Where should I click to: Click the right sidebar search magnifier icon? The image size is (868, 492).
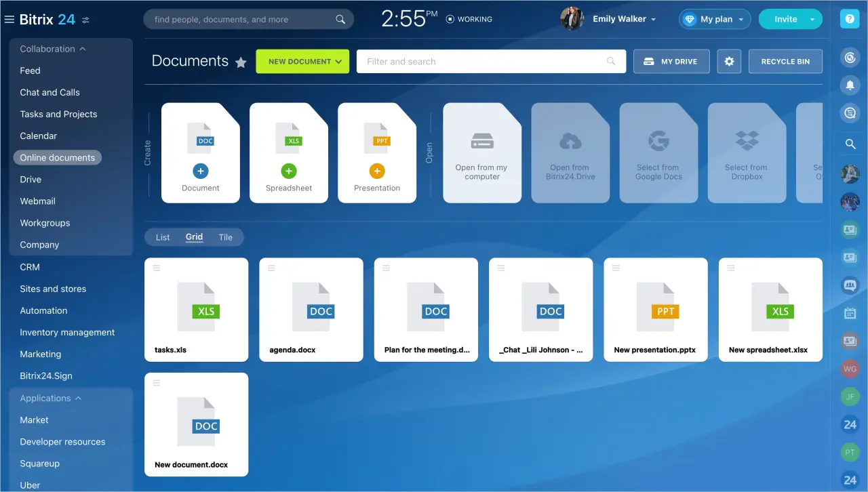[850, 144]
